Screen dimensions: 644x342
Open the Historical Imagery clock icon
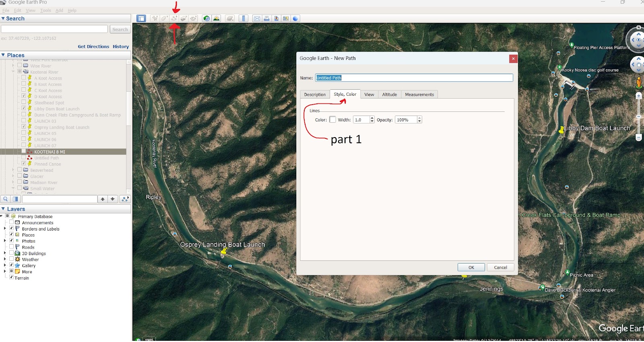[206, 19]
